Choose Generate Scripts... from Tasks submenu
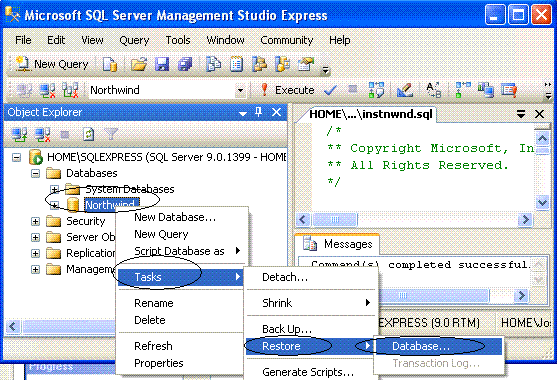Screen dimensions: 557x380 click(311, 372)
